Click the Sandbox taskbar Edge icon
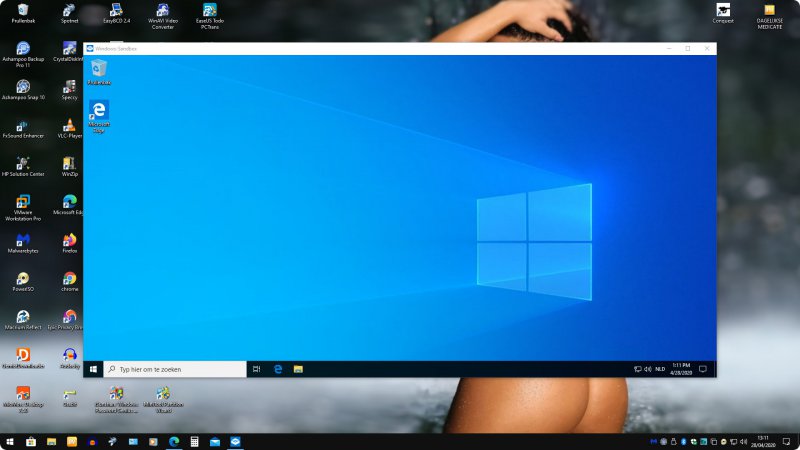This screenshot has height=450, width=800. [x=278, y=369]
